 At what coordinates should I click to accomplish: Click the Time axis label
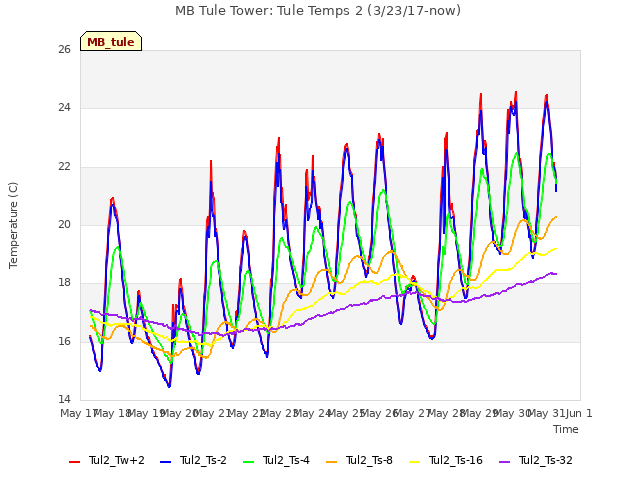click(566, 429)
